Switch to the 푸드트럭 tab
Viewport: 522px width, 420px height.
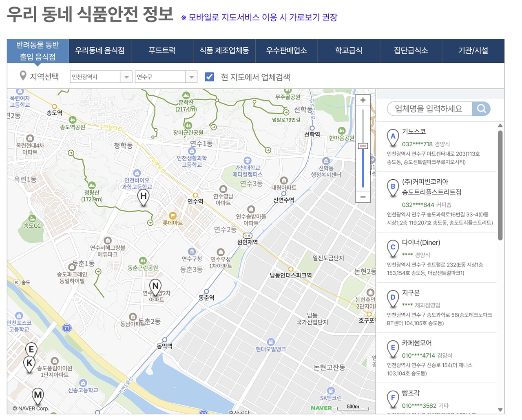[162, 51]
